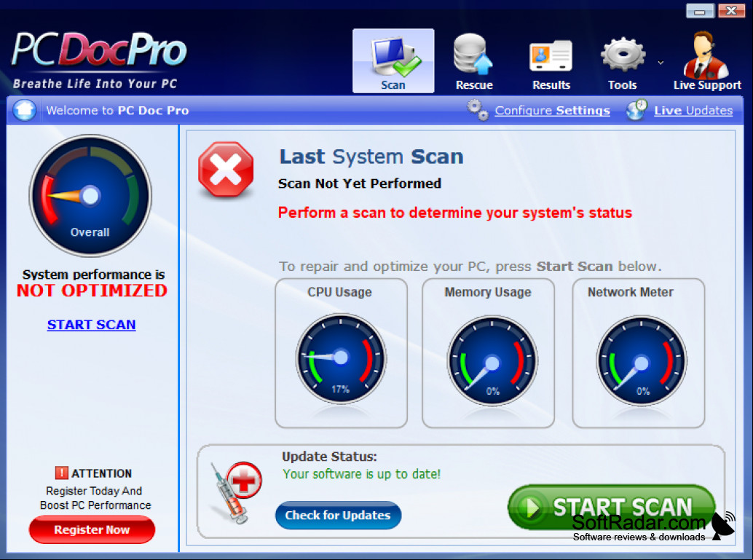This screenshot has height=560, width=753.
Task: Open the Scan tab
Action: (x=393, y=61)
